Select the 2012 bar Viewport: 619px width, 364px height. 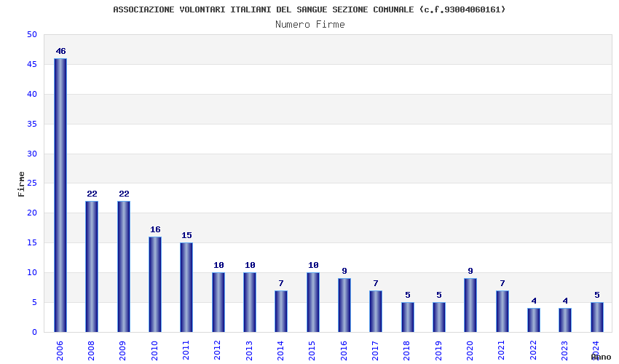point(218,302)
